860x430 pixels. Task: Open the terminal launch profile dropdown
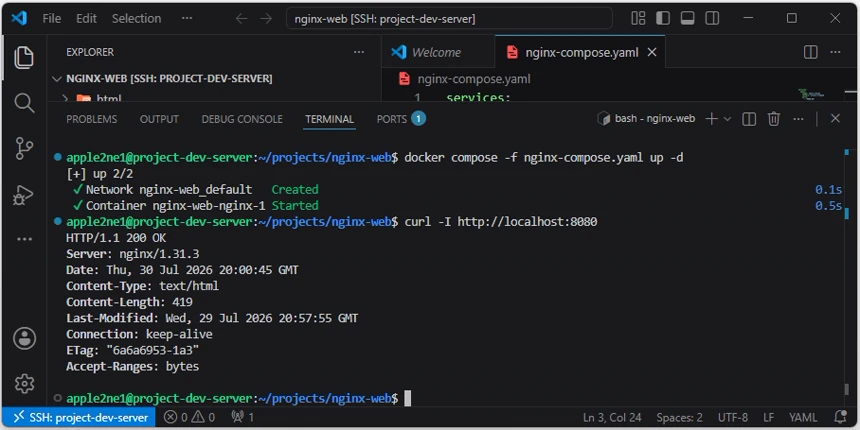[x=727, y=118]
